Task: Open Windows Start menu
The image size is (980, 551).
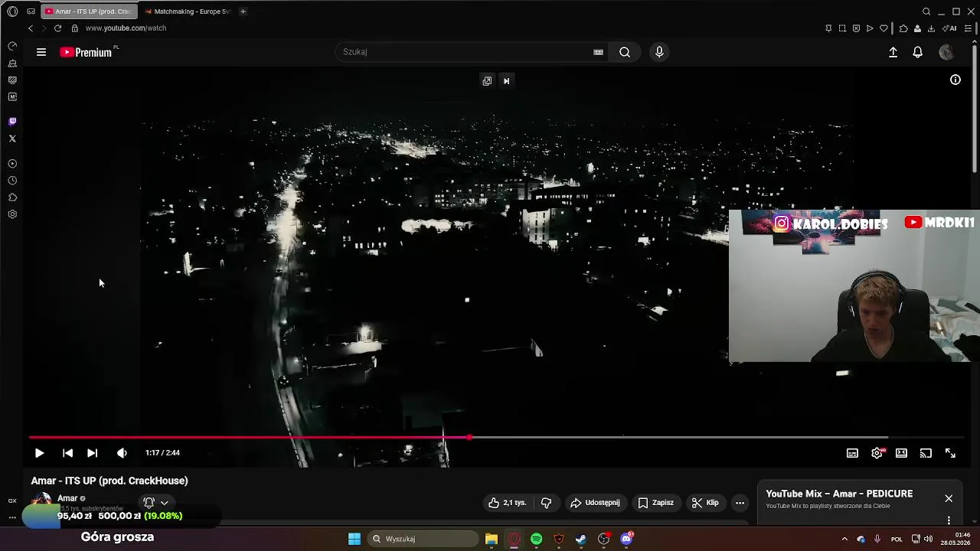Action: (354, 539)
